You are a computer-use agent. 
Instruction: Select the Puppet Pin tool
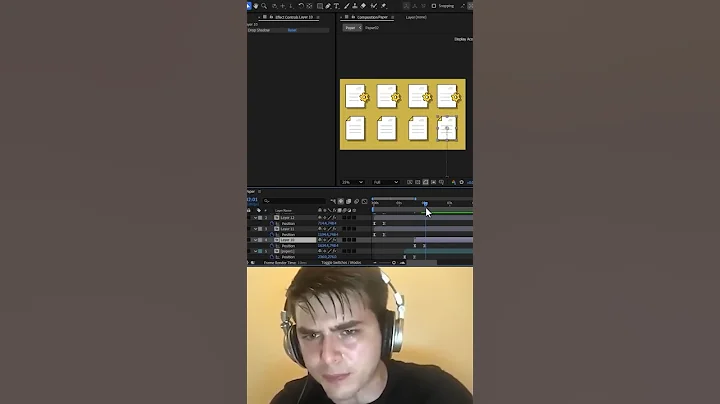[x=383, y=6]
